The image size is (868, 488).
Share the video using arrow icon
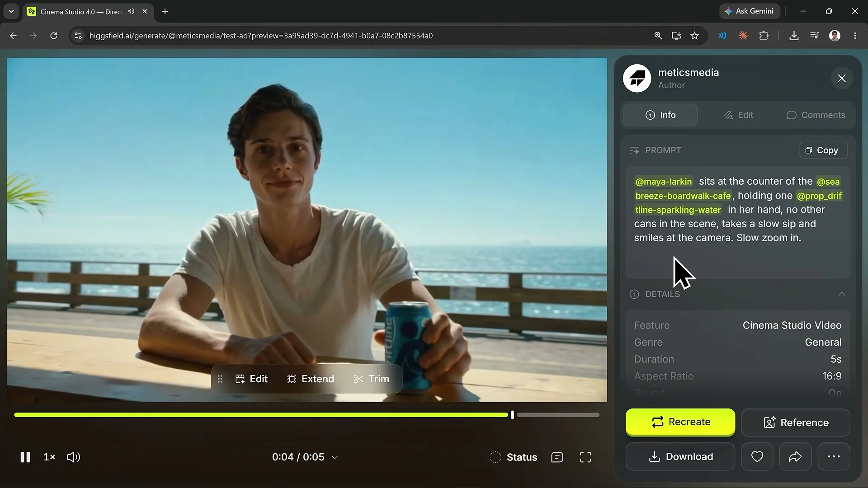[x=795, y=456]
